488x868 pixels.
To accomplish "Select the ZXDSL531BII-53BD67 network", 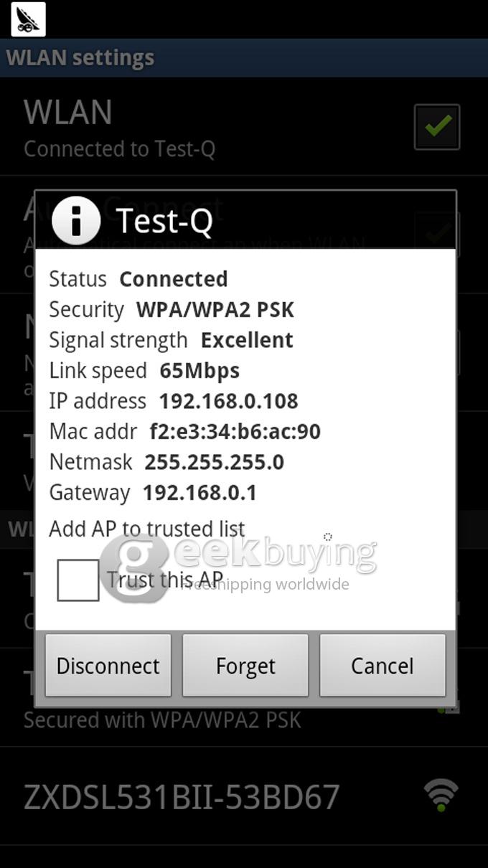I will coord(244,796).
